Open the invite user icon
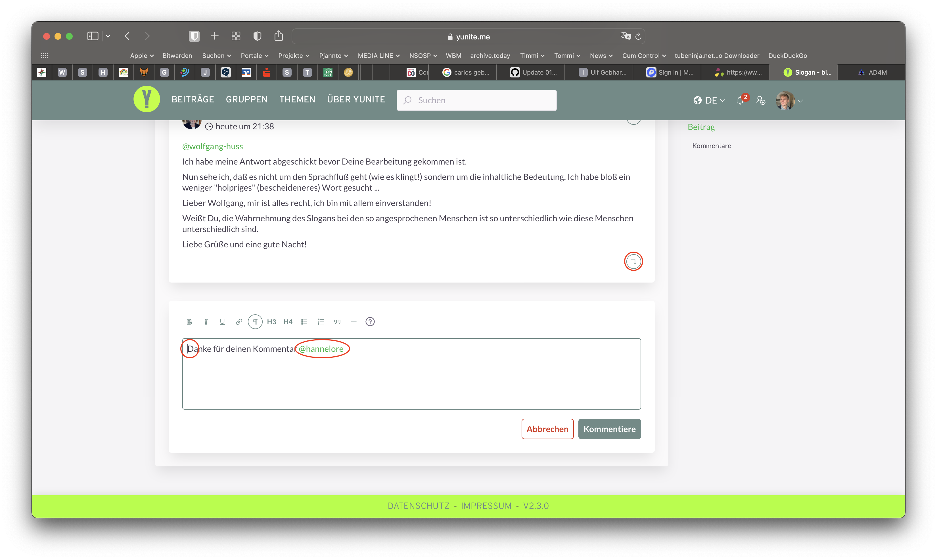The image size is (937, 560). 761,100
